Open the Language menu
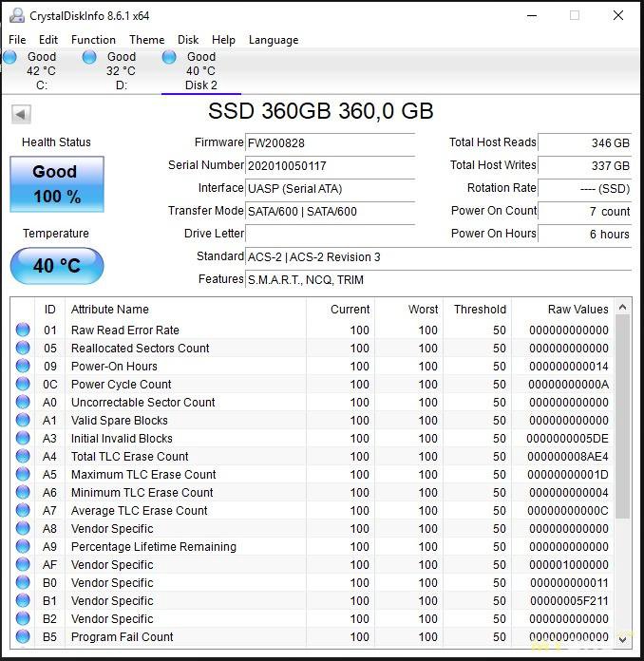Viewport: 644px width, 661px height. click(273, 40)
